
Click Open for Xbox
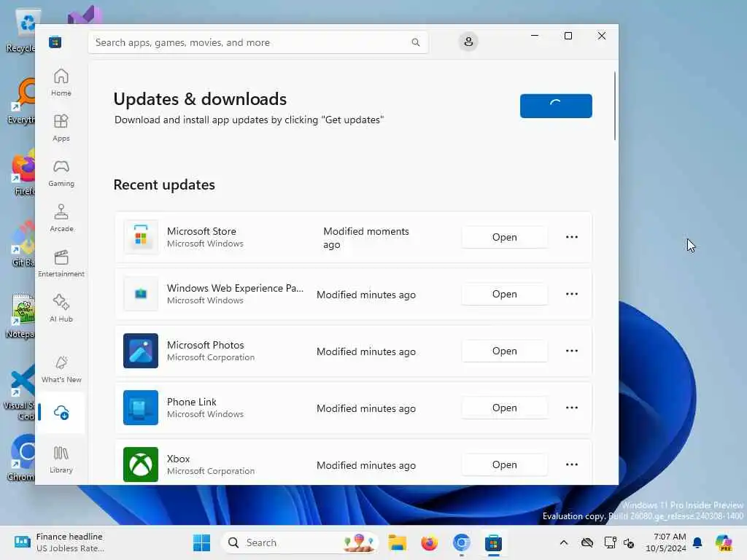505,464
